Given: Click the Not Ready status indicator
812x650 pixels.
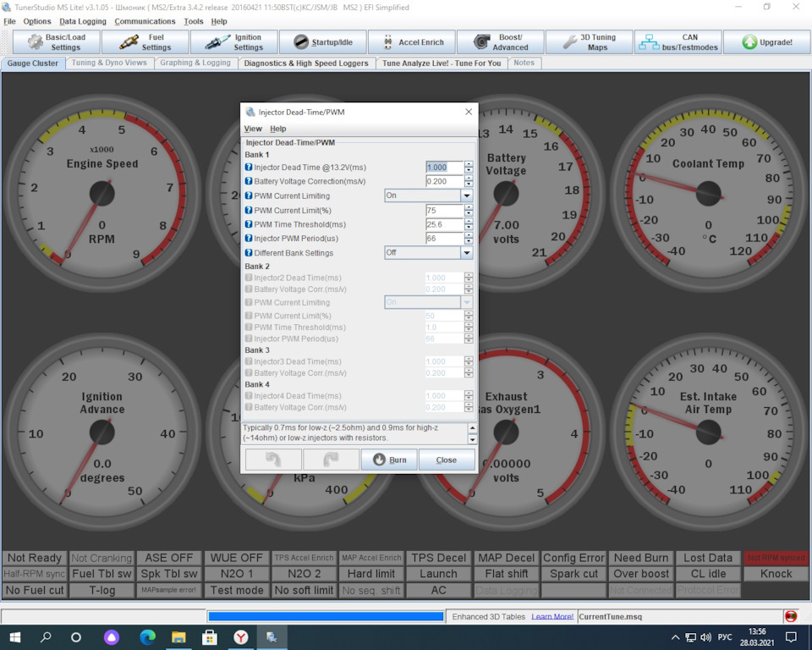Looking at the screenshot, I should [35, 558].
